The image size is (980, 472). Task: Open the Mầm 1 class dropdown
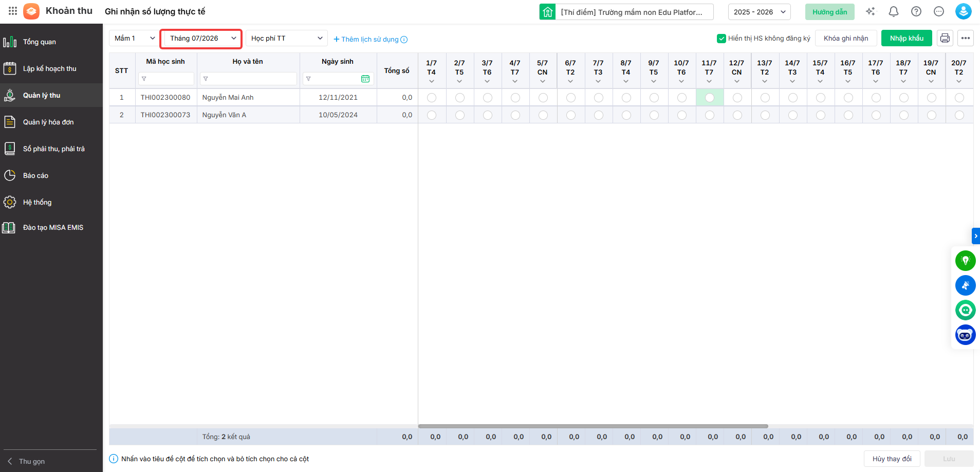coord(135,38)
